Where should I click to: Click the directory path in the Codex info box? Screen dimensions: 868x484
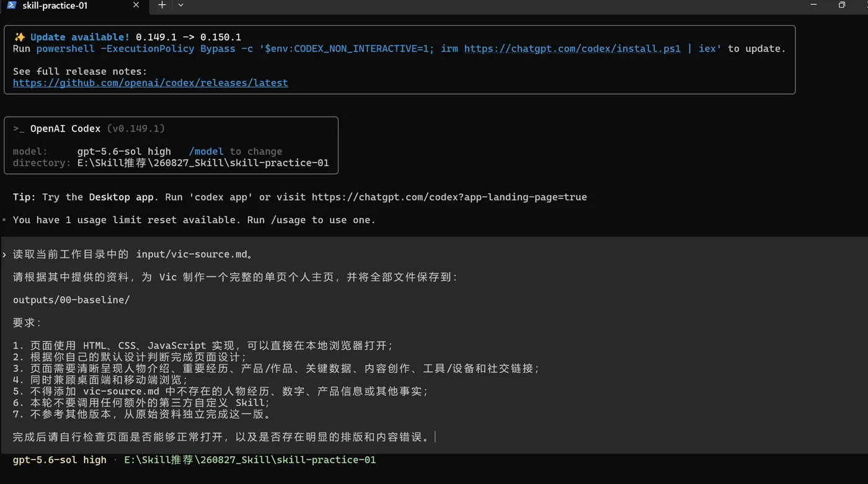point(203,163)
